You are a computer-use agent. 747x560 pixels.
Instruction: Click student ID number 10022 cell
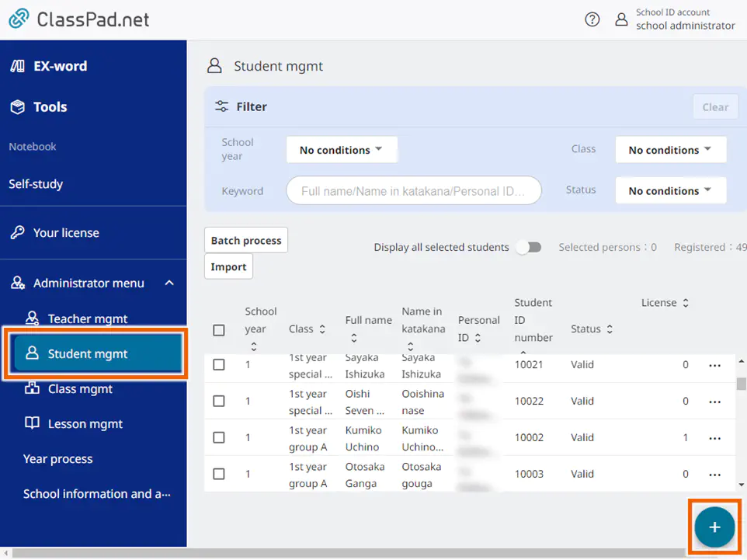(x=529, y=401)
